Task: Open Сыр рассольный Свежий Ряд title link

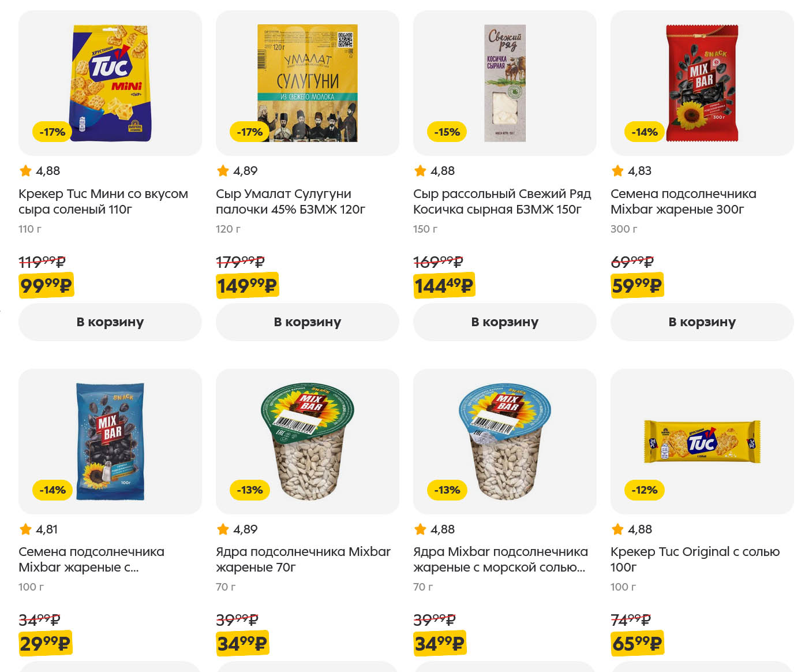Action: pyautogui.click(x=502, y=201)
